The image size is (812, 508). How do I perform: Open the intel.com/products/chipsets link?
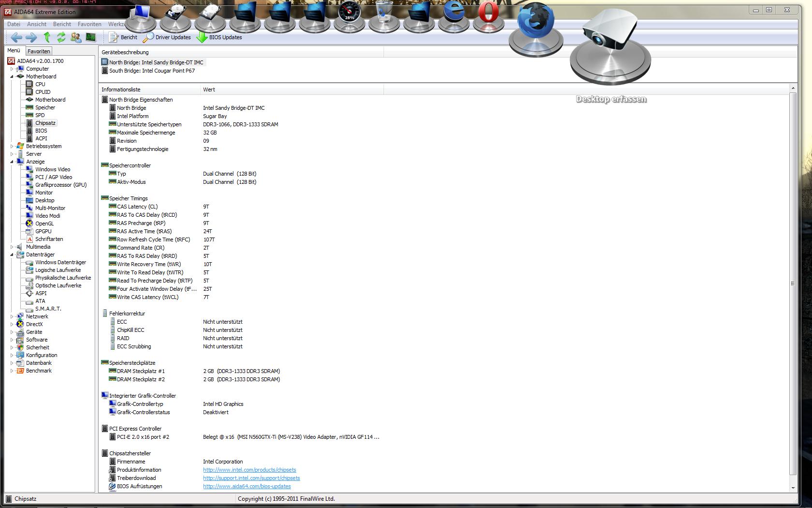pos(249,470)
